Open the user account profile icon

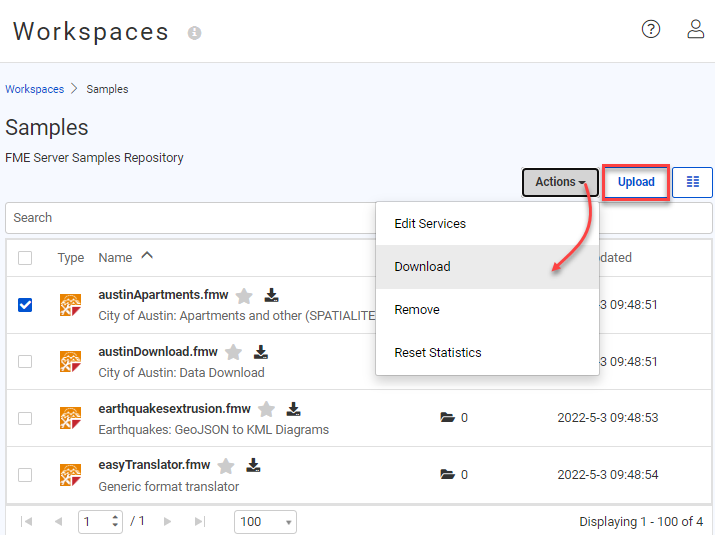click(695, 29)
